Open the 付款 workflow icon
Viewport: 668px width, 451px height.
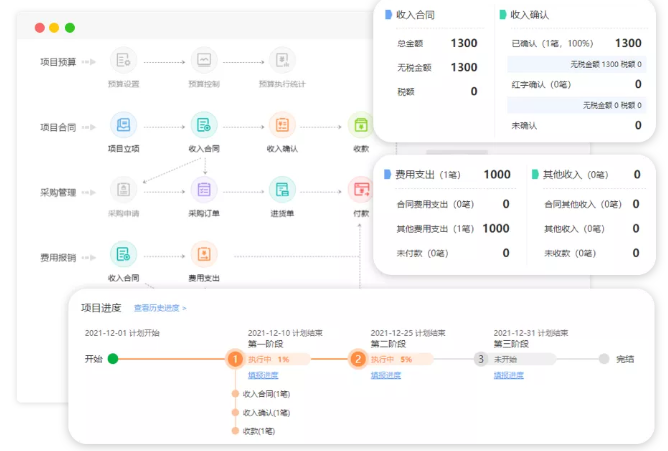[361, 190]
